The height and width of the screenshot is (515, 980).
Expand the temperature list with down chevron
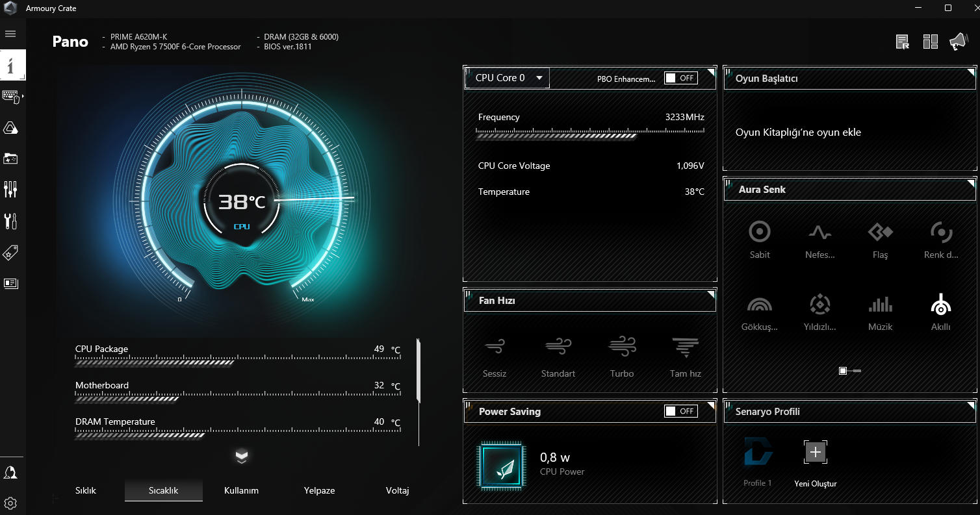click(242, 457)
